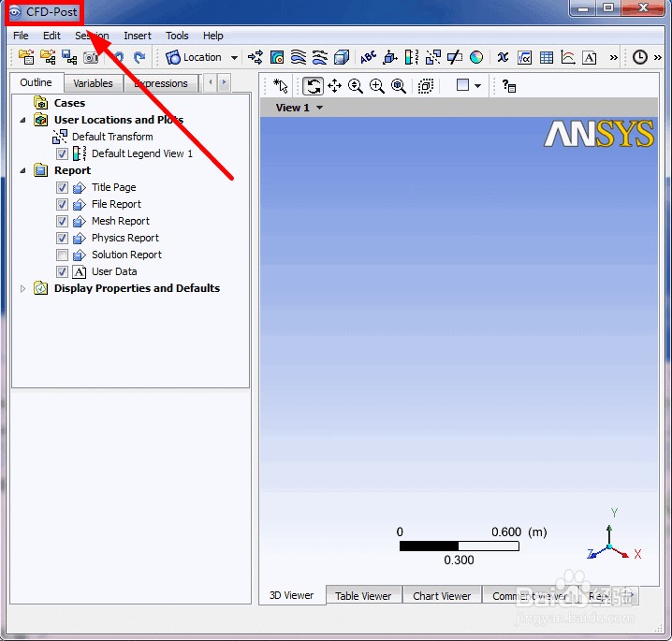Open the View 1 dropdown arrow
672x641 pixels.
tap(320, 108)
